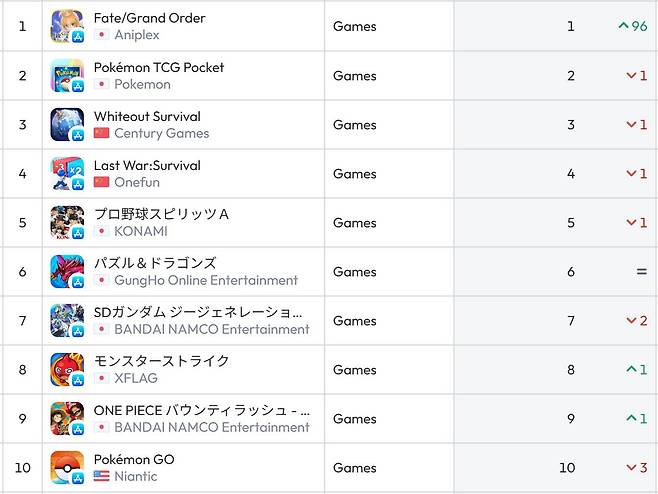The image size is (658, 494).
Task: Click the SDガンダム ジージェネレーション app icon
Action: coord(67,320)
